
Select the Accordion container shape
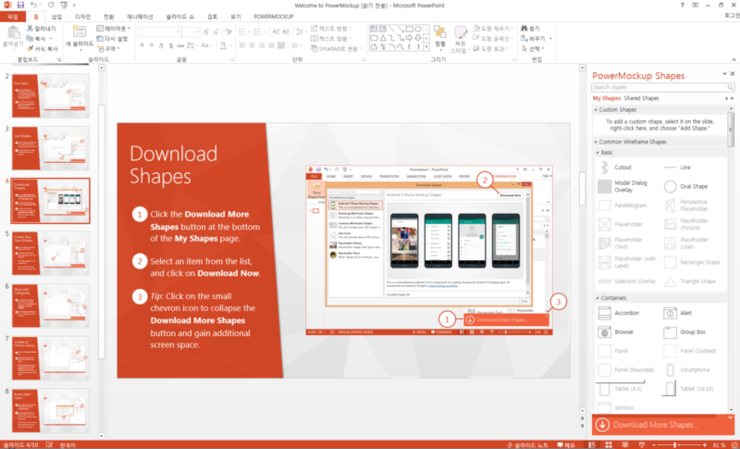pos(619,313)
